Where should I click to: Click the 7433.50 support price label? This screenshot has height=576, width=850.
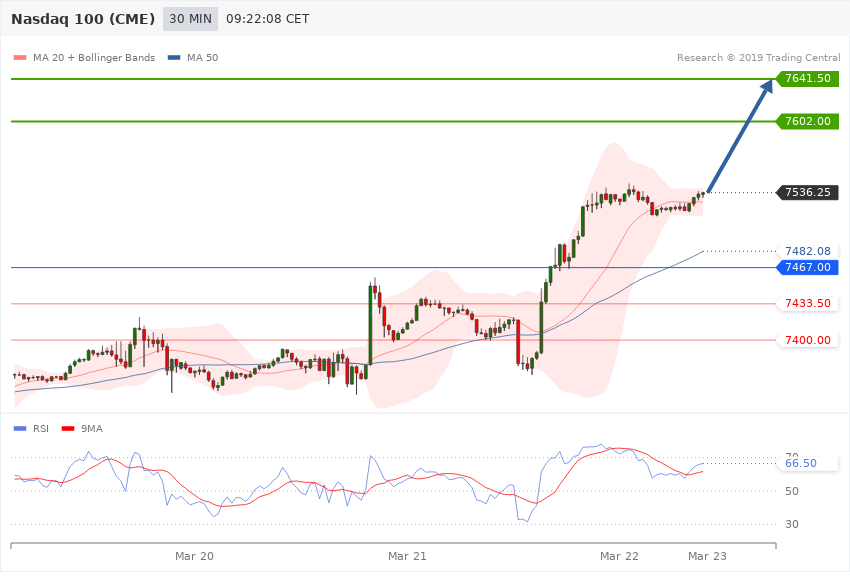(808, 303)
